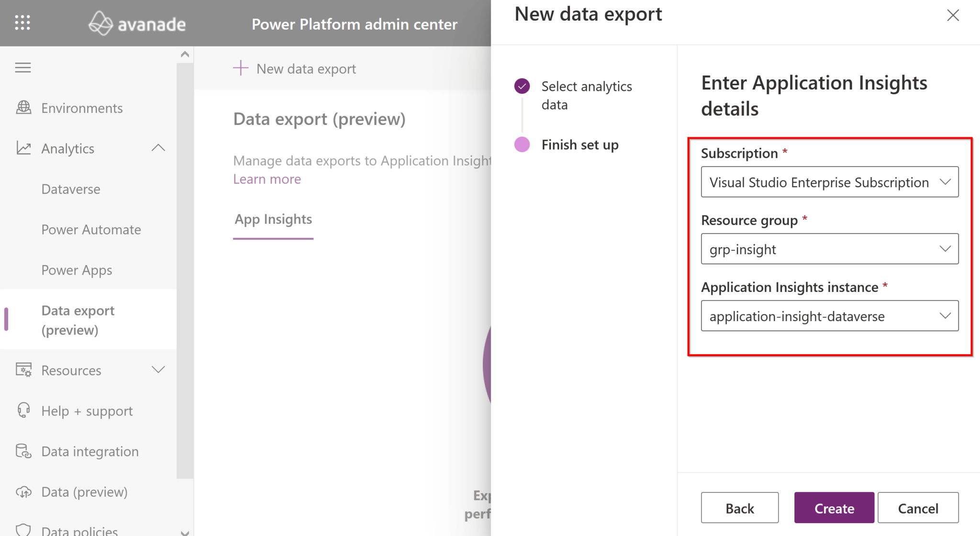Collapse navigation using the hamburger icon
The image size is (980, 536).
tap(22, 67)
